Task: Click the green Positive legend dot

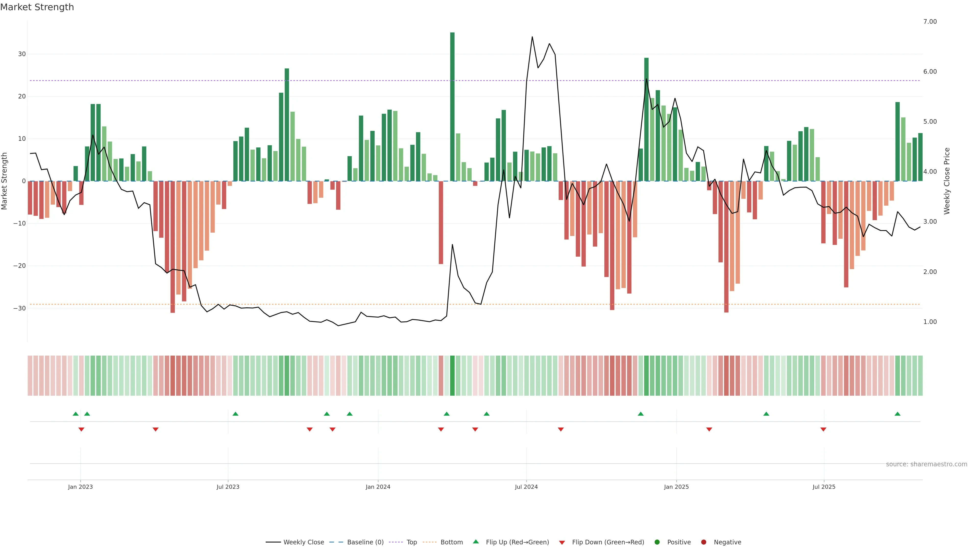Action: 657,542
